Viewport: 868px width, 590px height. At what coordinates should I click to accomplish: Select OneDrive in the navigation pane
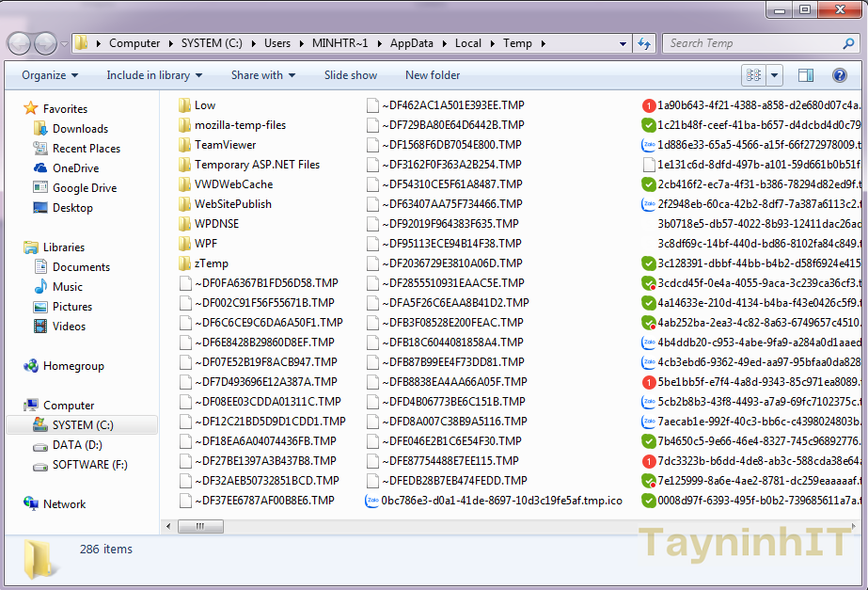(75, 168)
